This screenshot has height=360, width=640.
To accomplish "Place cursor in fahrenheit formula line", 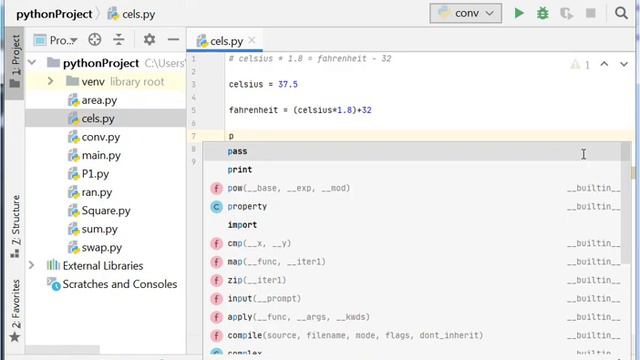I will tap(300, 110).
